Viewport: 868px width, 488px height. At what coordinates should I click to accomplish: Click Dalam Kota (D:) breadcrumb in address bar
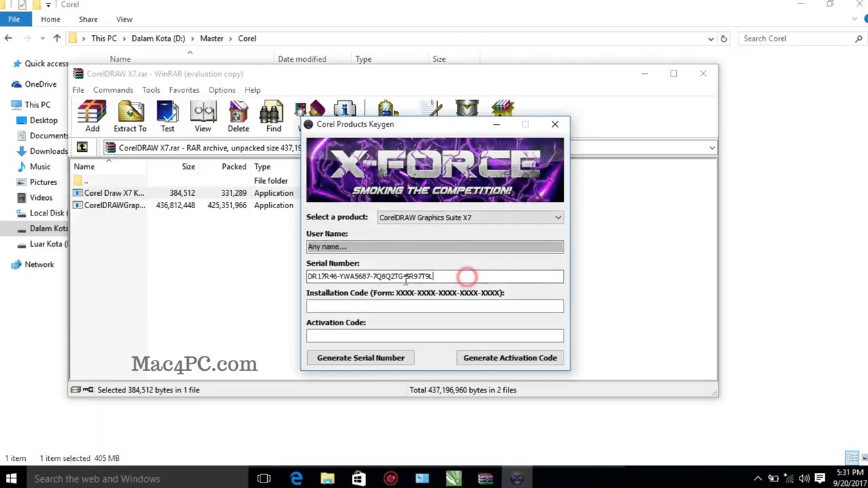[x=158, y=39]
